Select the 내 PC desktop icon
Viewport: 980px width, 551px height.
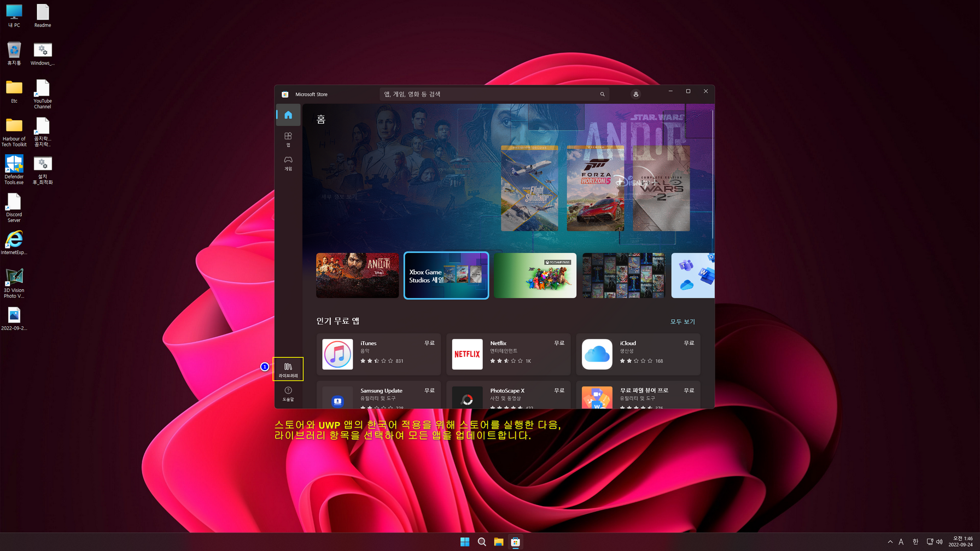[x=14, y=16]
